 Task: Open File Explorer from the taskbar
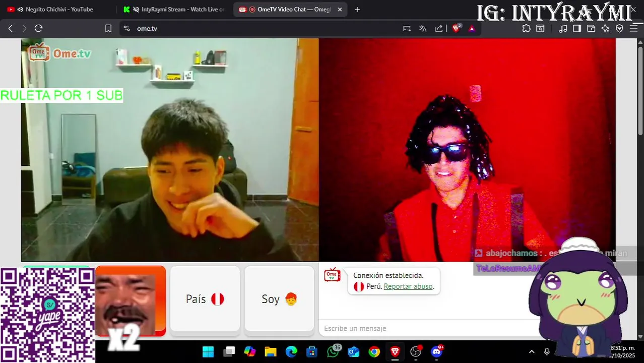point(271,351)
